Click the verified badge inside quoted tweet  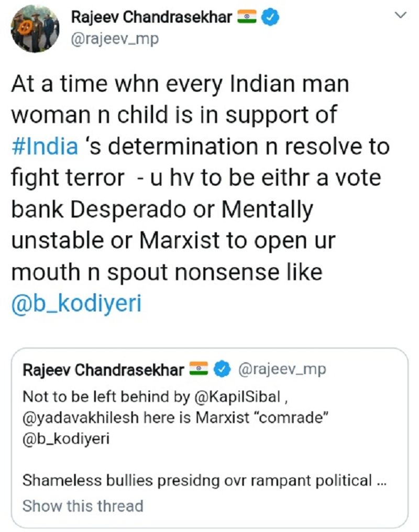coord(223,370)
